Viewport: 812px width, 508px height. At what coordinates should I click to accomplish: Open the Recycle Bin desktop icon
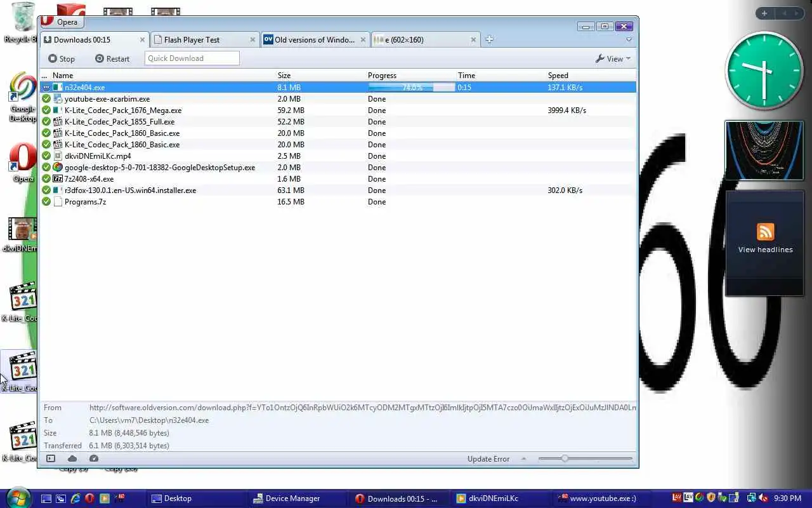pyautogui.click(x=21, y=23)
